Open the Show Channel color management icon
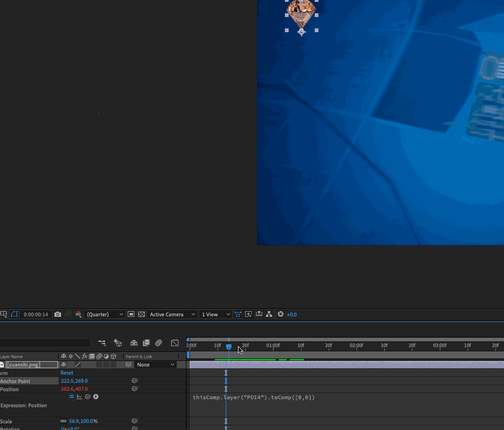The image size is (504, 430). tap(79, 314)
